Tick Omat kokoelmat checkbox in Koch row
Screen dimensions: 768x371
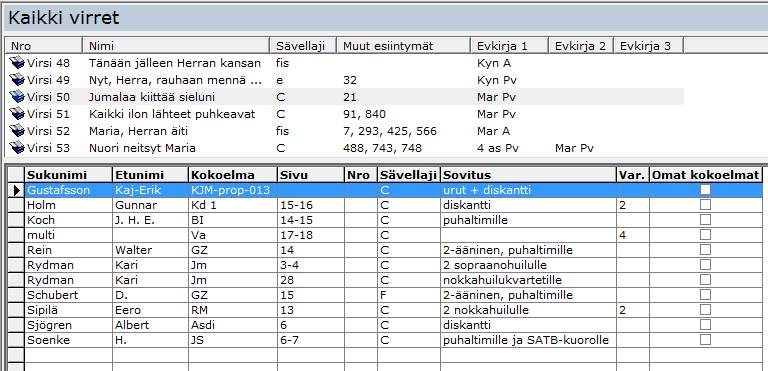tap(705, 220)
